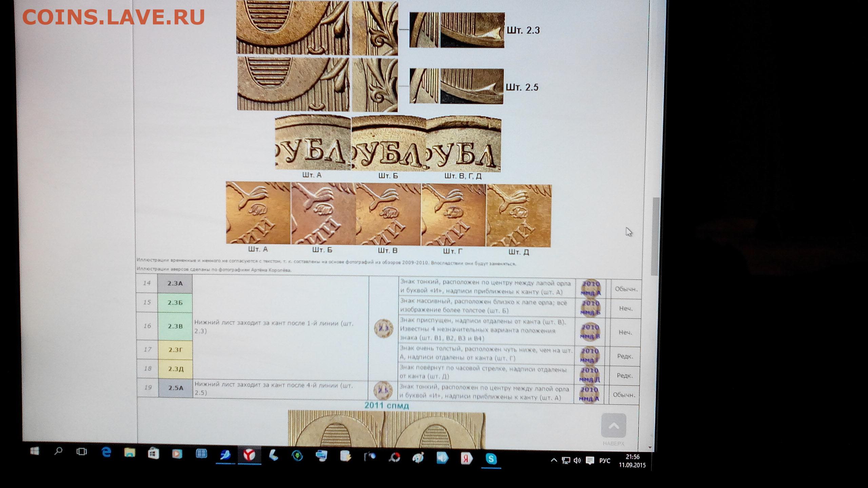Open the 2.3 reverse coin thumbnail
The width and height of the screenshot is (868, 488).
pyautogui.click(x=383, y=328)
